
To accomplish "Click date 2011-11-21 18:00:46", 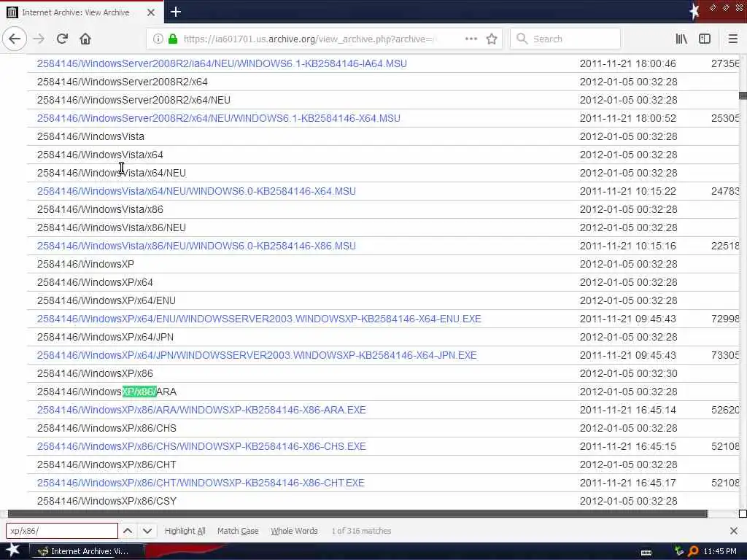I will 627,63.
